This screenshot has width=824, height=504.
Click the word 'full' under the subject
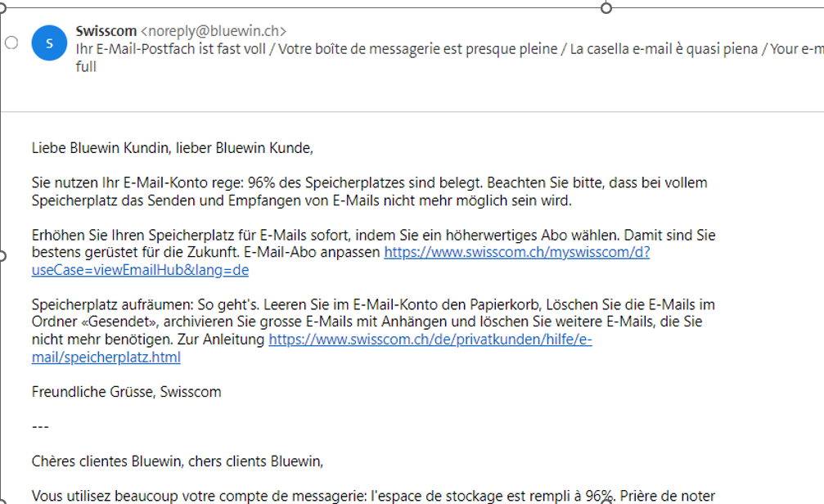86,66
